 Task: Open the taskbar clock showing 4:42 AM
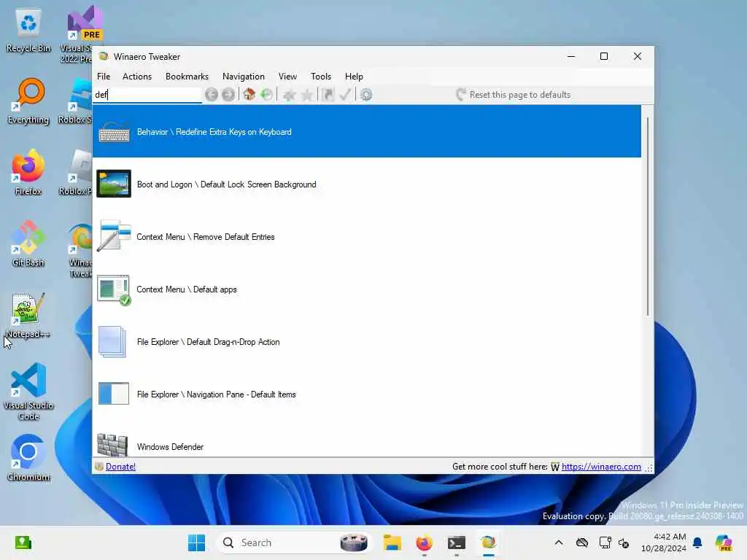point(664,542)
